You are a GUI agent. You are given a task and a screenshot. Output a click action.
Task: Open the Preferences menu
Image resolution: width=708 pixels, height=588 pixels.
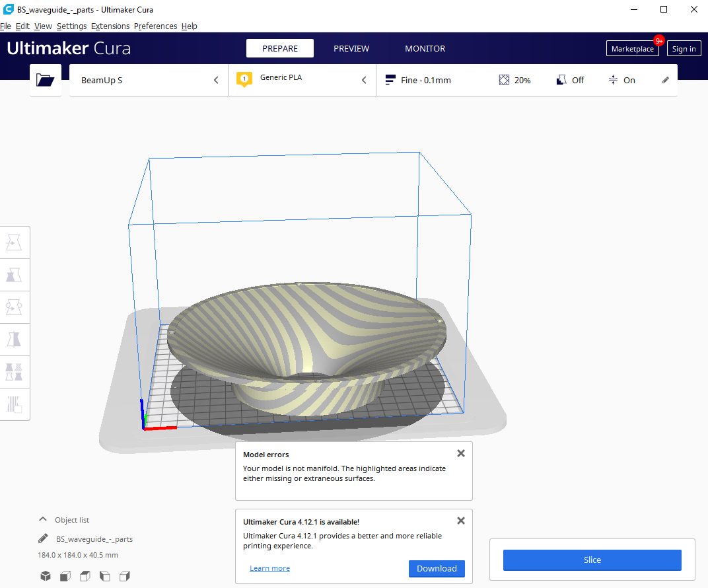coord(155,26)
